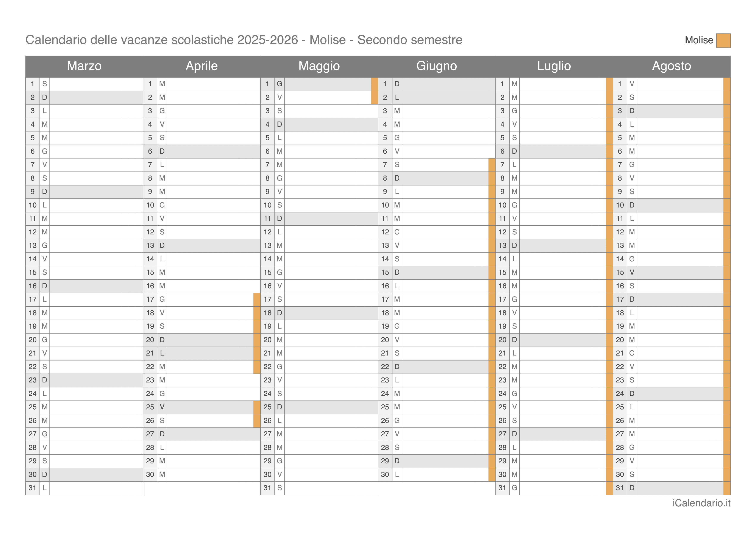Click day 31 in the Marzo column
The height and width of the screenshot is (535, 756).
(84, 488)
